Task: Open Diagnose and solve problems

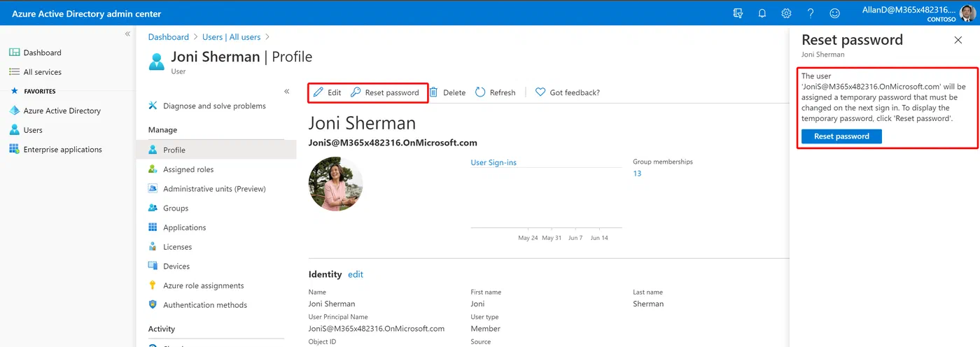Action: (207, 106)
